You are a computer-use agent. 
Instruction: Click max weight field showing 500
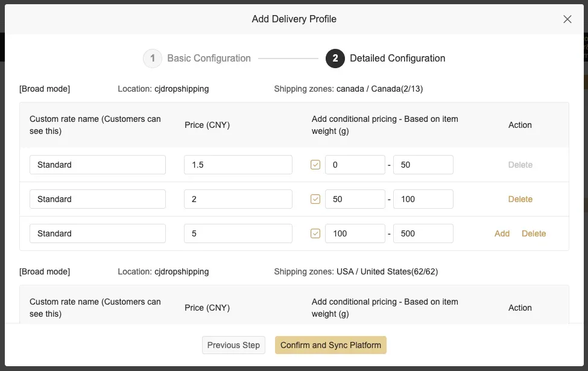[423, 233]
